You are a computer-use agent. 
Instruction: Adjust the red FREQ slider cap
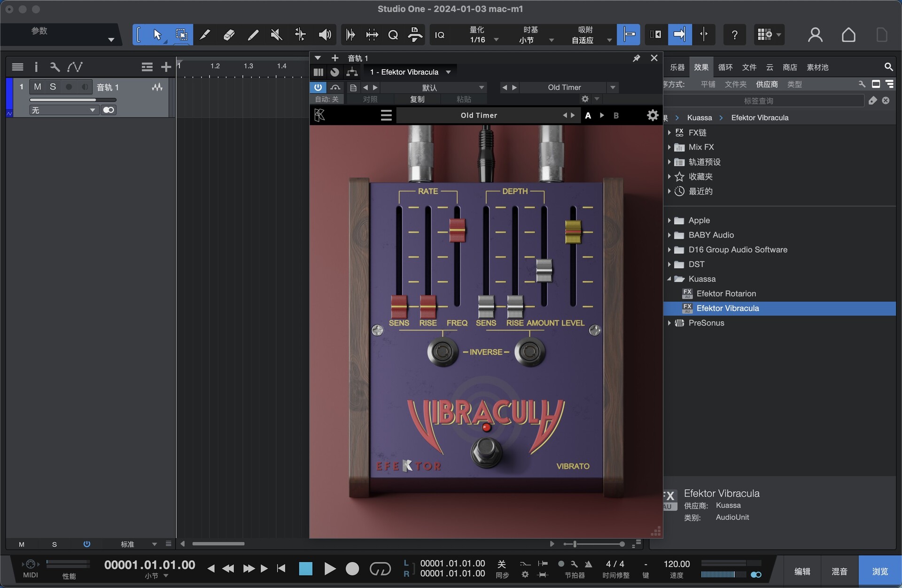(x=457, y=231)
